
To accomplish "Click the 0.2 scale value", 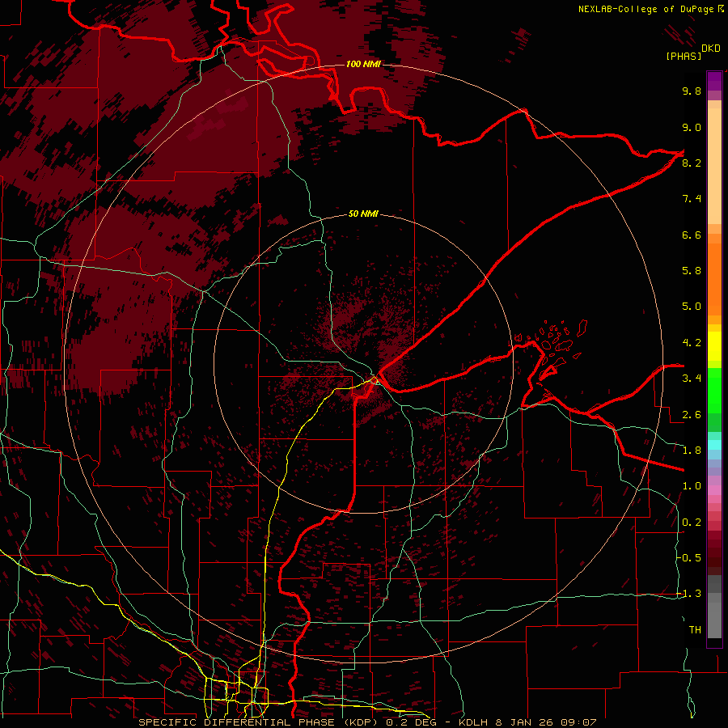I will (x=692, y=523).
